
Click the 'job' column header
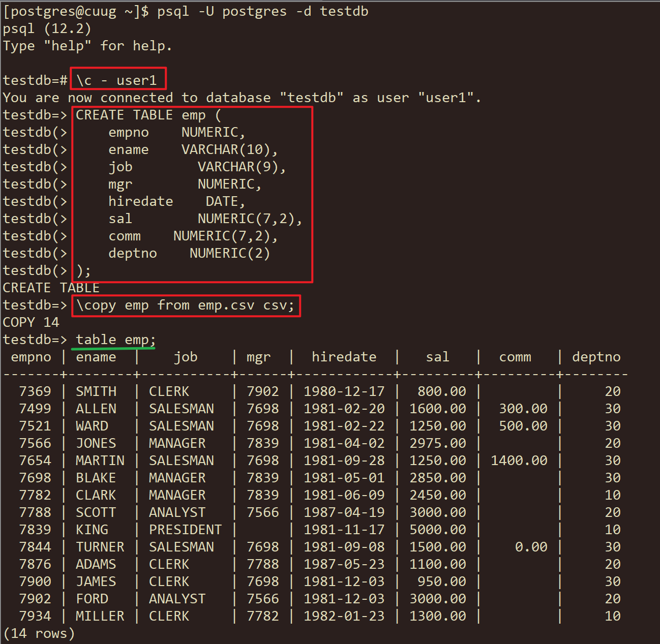[186, 357]
